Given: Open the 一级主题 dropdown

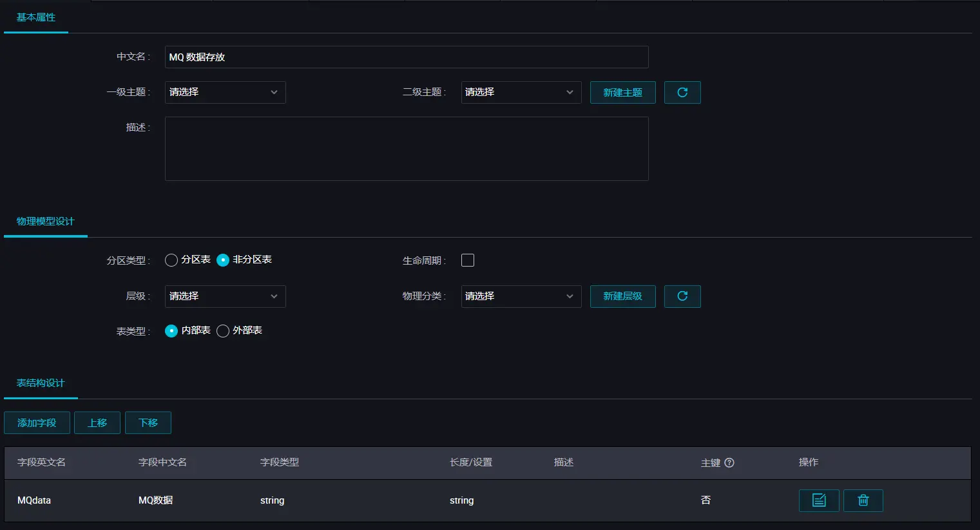Looking at the screenshot, I should [x=225, y=92].
